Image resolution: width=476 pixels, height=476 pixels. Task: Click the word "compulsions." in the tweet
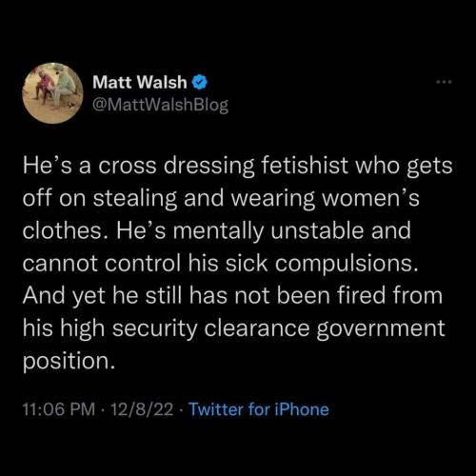pos(347,265)
